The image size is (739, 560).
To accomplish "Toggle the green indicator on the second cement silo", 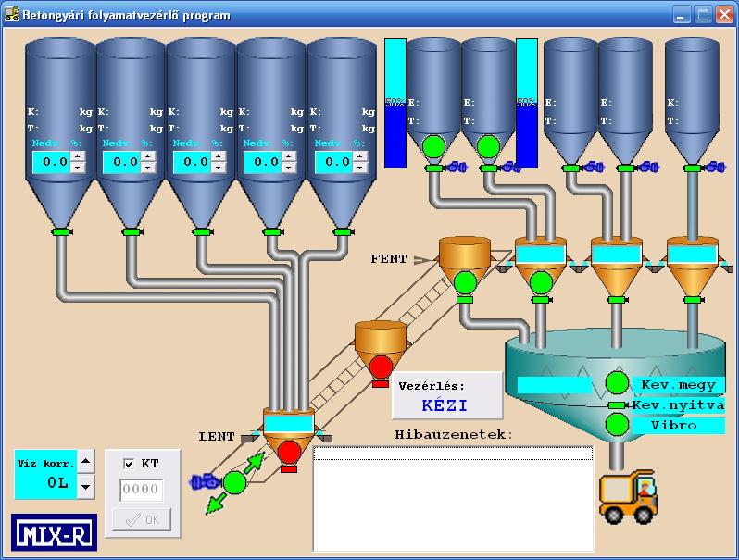I will point(488,146).
